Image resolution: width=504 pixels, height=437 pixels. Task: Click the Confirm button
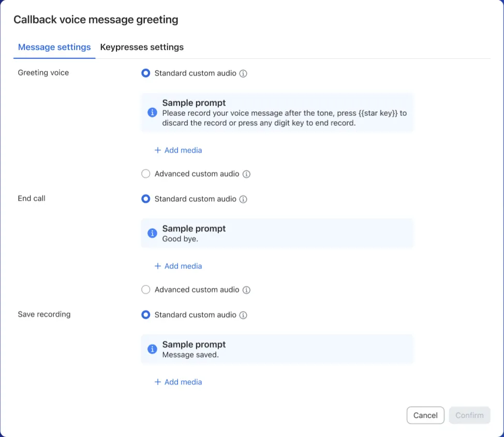[469, 415]
